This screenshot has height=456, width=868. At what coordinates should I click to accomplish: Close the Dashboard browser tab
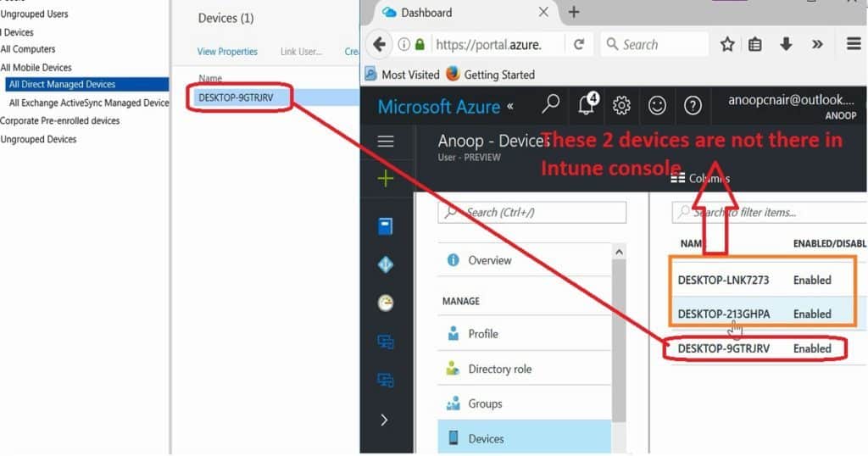click(x=543, y=12)
